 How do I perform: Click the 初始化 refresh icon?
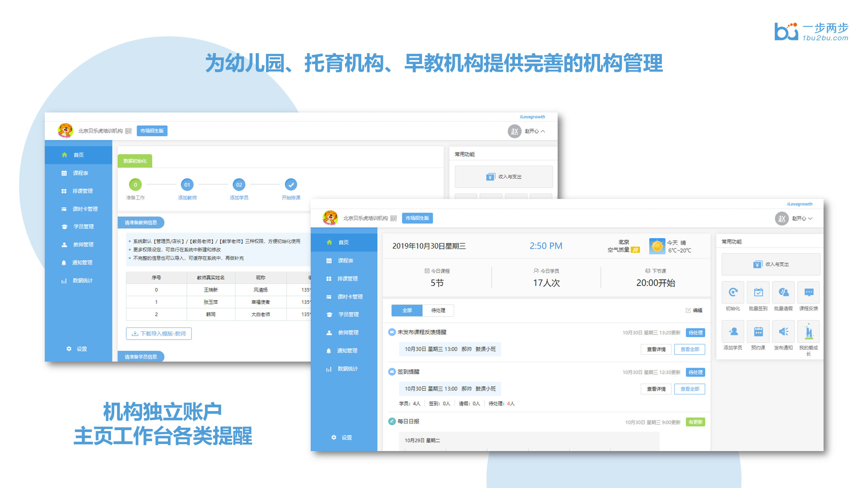point(733,292)
